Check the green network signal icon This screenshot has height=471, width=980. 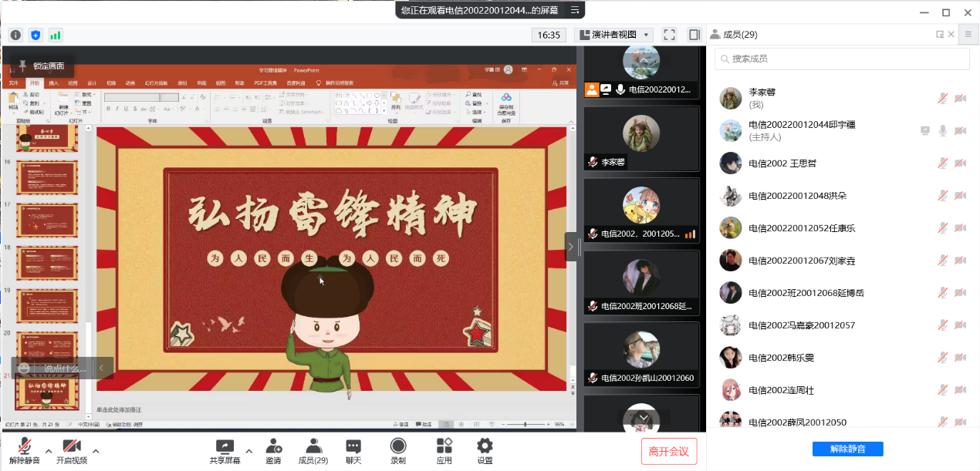coord(56,35)
